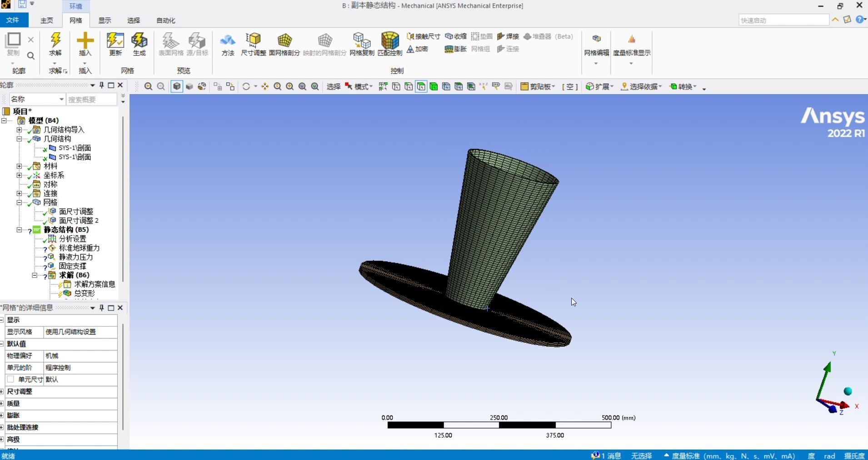The image size is (868, 460).
Task: Click the 网格编辑 button
Action: pos(596,48)
